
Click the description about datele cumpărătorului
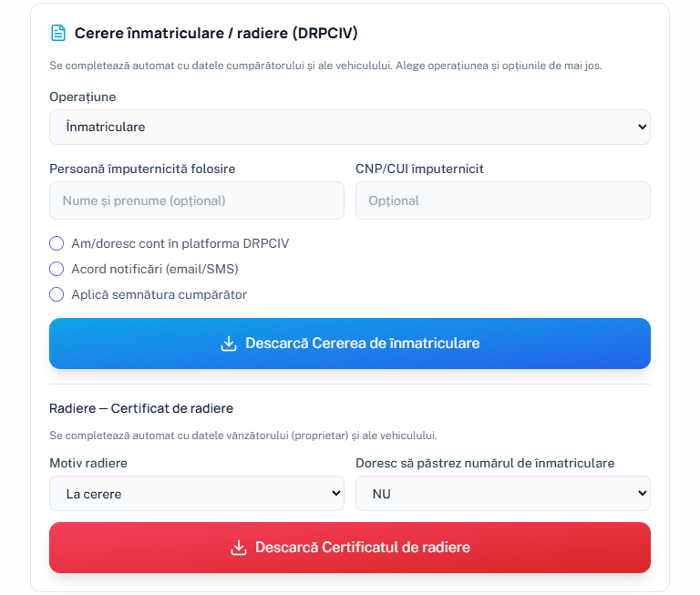tap(325, 66)
